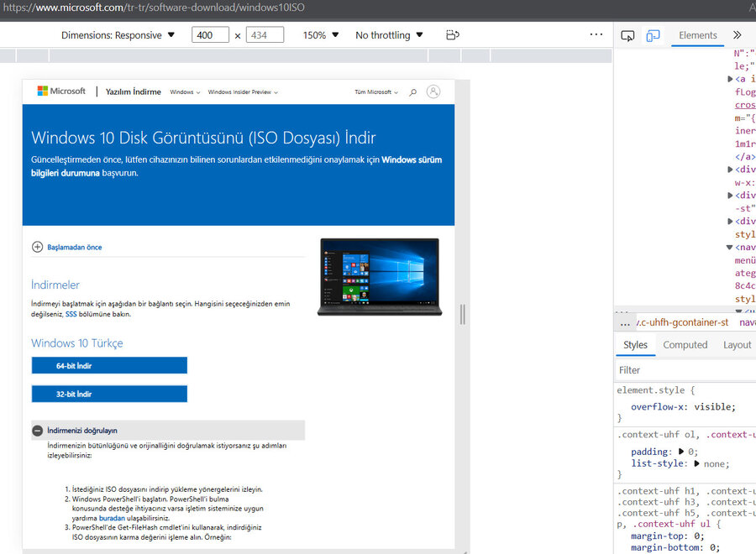Click the margin-bottom: 0 declaration
The width and height of the screenshot is (756, 554).
point(675,548)
